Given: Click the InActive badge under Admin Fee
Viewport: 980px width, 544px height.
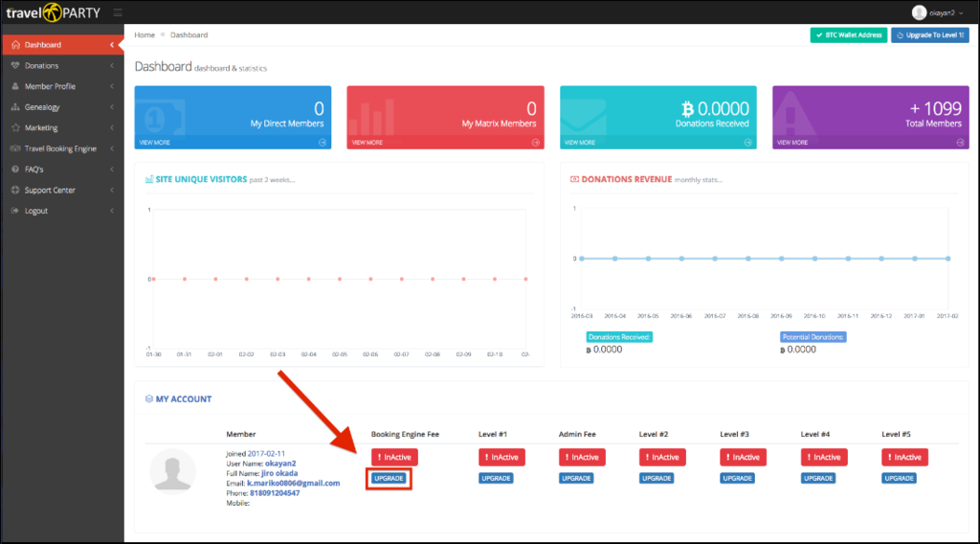Looking at the screenshot, I should (582, 457).
